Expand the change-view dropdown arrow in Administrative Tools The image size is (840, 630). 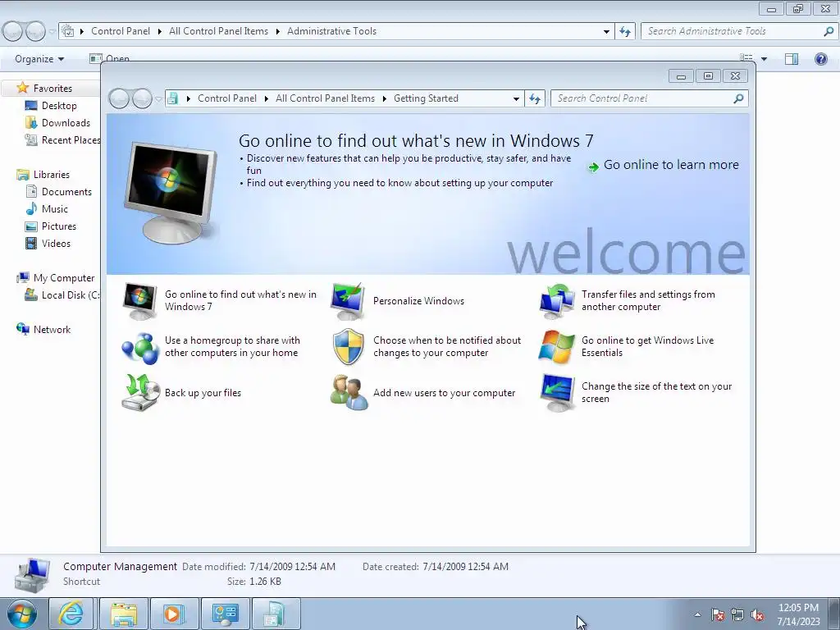[764, 59]
